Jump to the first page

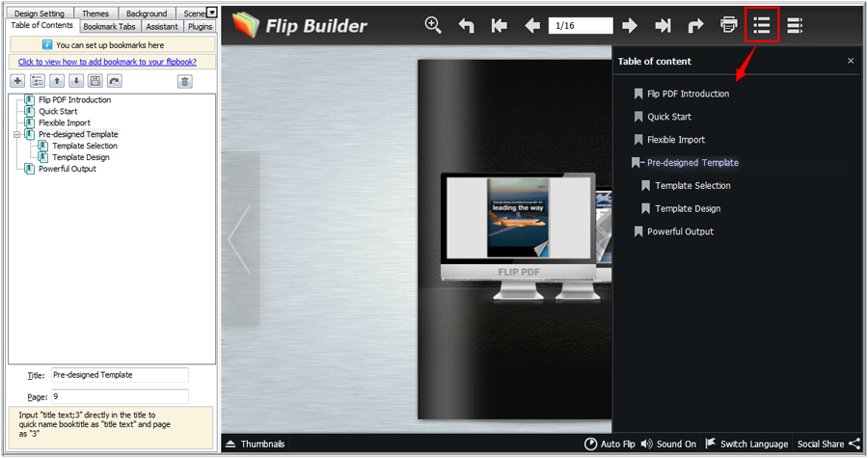(499, 25)
